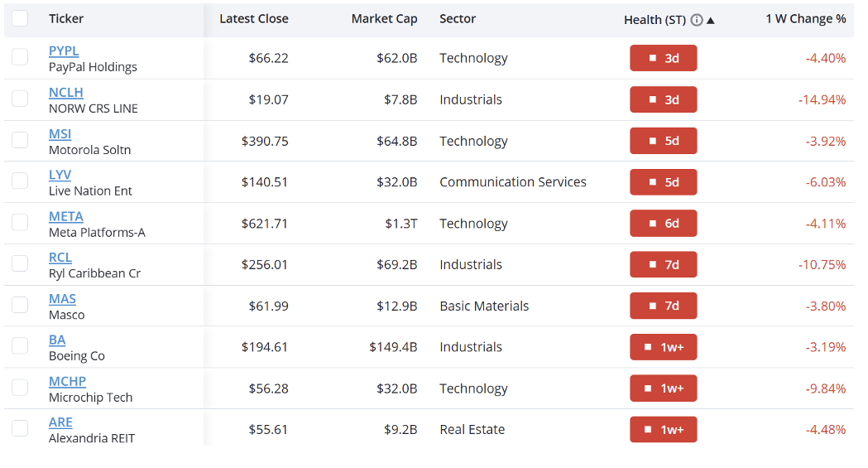This screenshot has height=468, width=868.
Task: Check the RCL row checkbox
Action: (x=20, y=263)
